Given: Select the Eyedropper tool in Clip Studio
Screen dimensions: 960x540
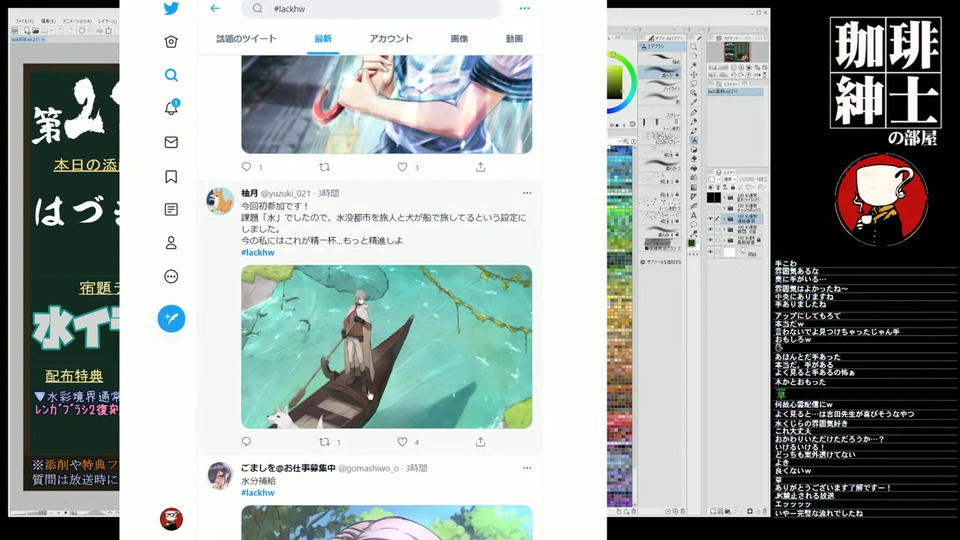Looking at the screenshot, I should point(694,102).
